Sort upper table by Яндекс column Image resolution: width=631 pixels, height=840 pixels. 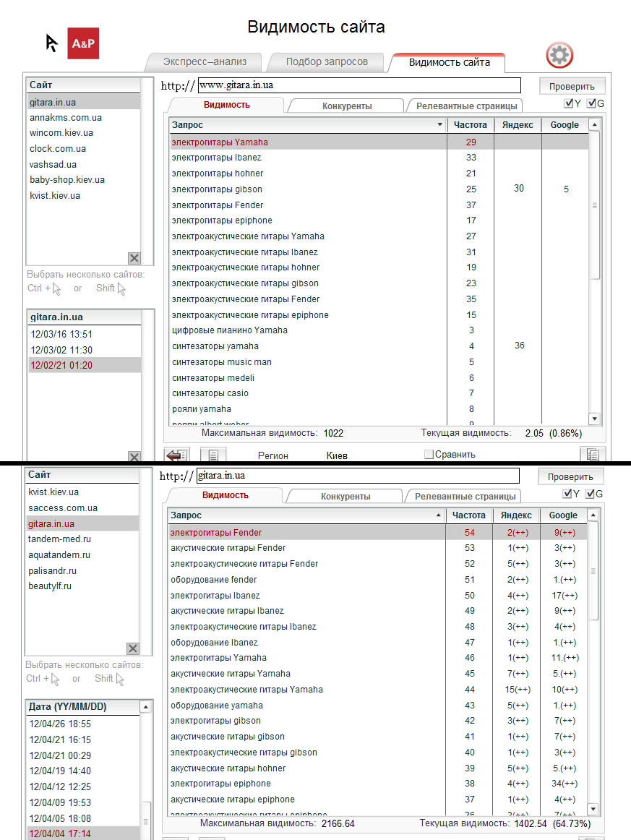[518, 125]
